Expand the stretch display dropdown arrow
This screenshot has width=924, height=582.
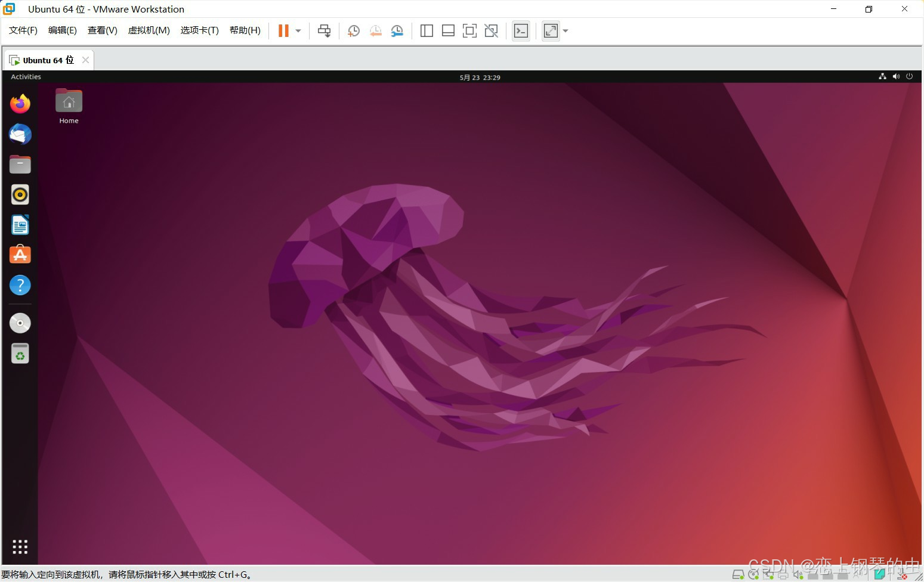565,31
